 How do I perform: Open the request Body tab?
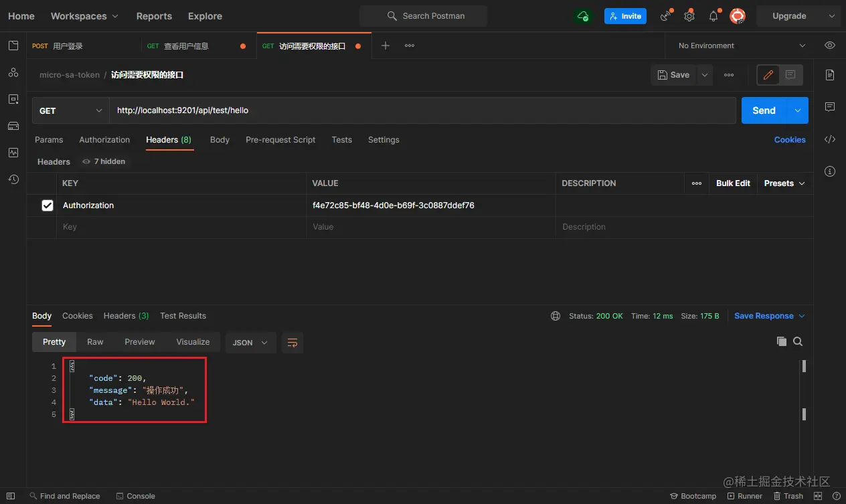click(220, 140)
